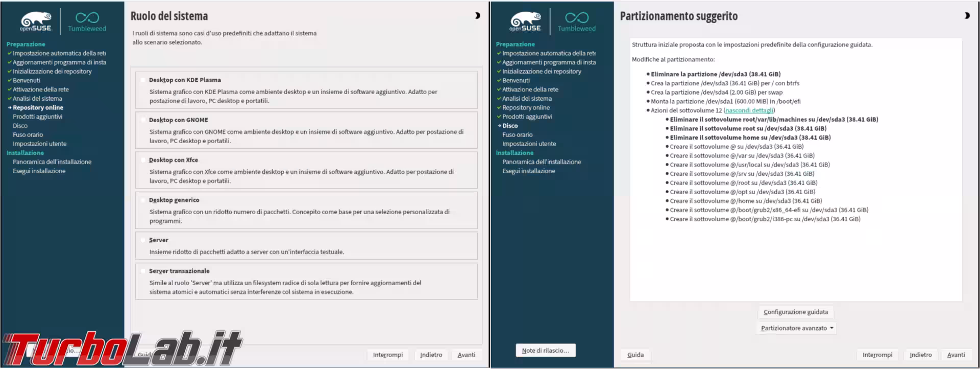Click moon theme icon on Partizionamento suggerito screen
The image size is (980, 369).
967,16
